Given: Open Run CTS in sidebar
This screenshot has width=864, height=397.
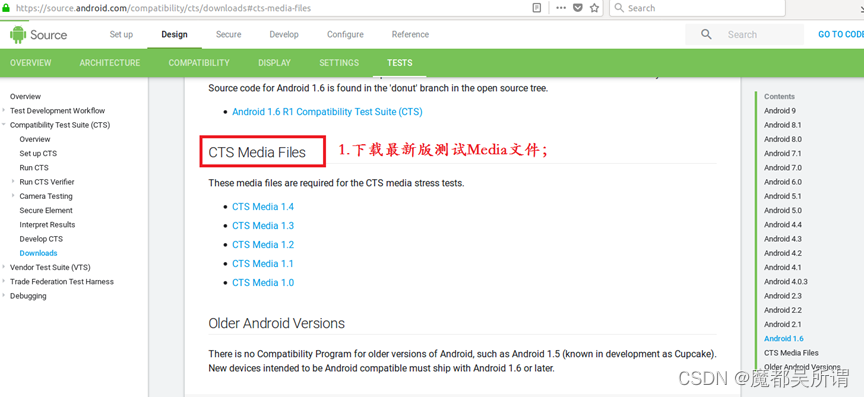Looking at the screenshot, I should [34, 168].
